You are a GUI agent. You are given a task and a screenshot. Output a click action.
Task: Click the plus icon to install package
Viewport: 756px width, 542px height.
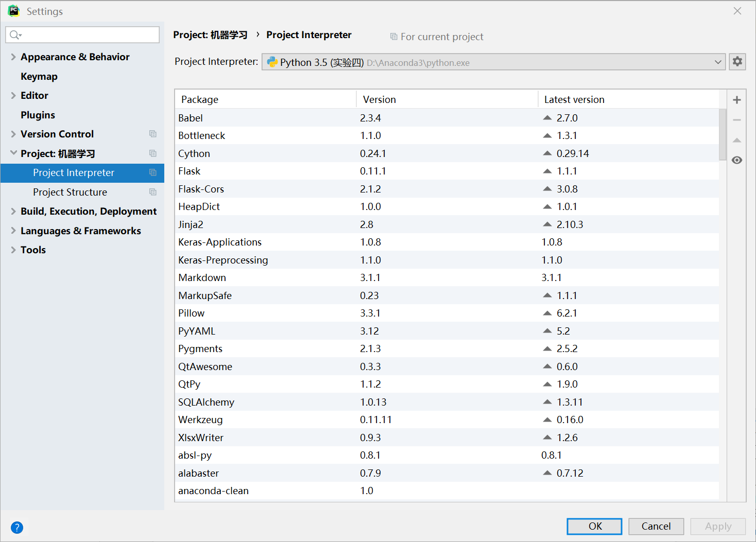coord(737,100)
